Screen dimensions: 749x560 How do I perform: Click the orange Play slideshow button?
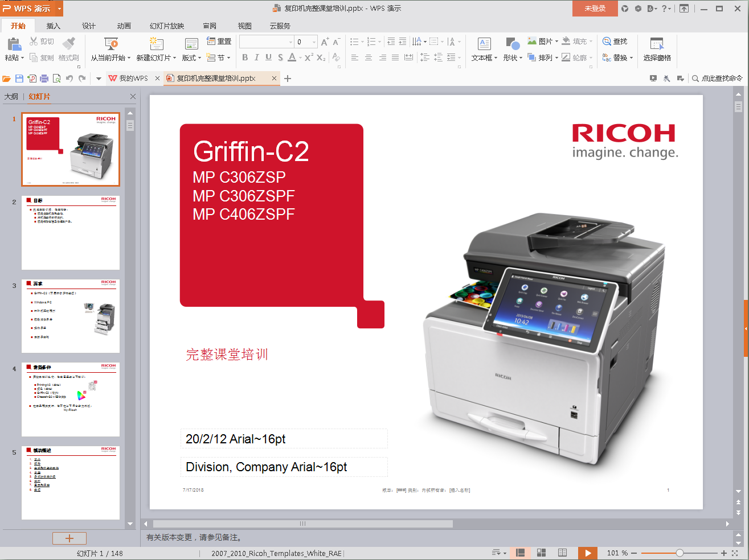tap(588, 553)
